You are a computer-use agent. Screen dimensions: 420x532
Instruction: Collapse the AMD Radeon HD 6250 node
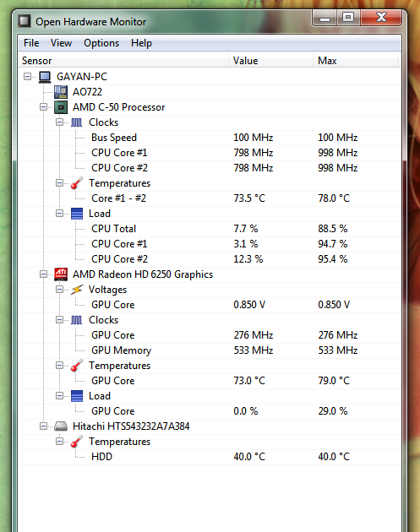[x=43, y=274]
